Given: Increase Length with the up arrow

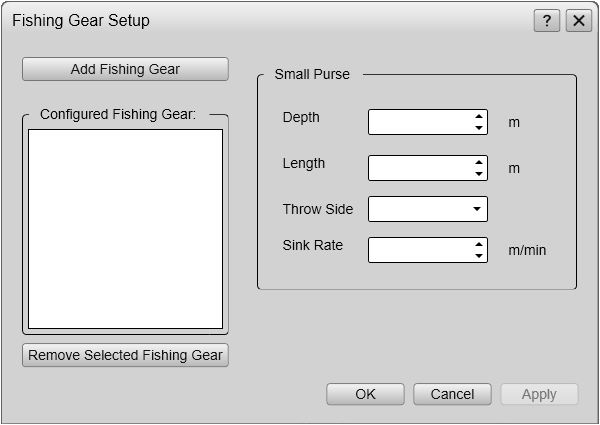Looking at the screenshot, I should pyautogui.click(x=479, y=162).
